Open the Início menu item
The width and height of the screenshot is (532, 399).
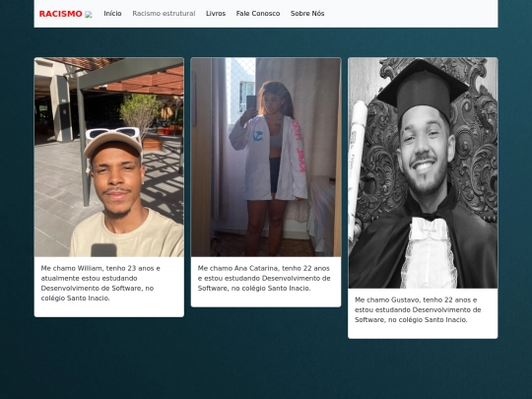[112, 14]
